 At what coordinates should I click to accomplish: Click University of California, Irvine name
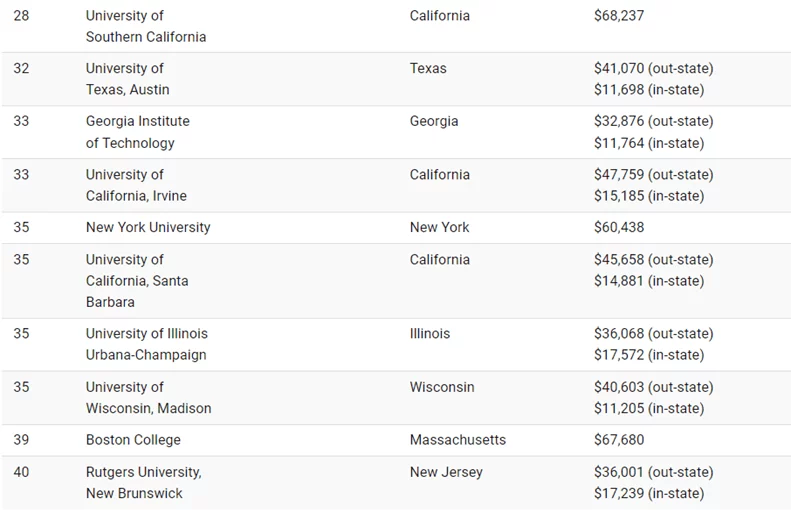point(136,185)
